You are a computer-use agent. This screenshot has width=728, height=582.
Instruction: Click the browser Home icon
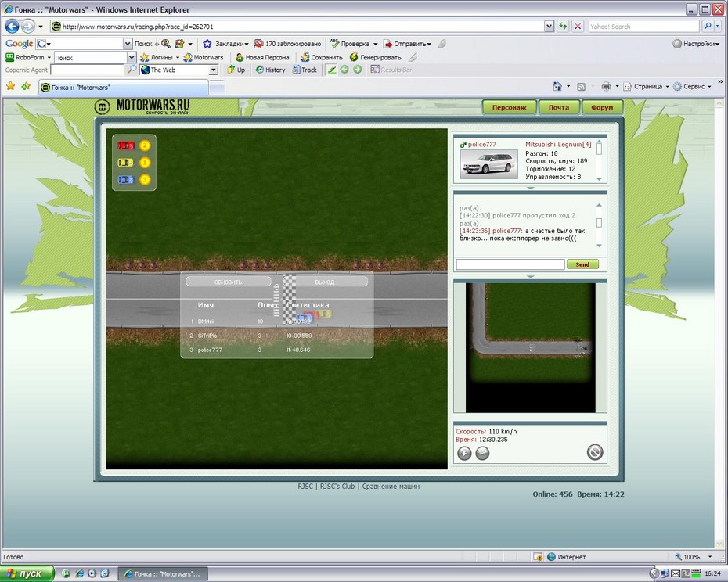(557, 86)
